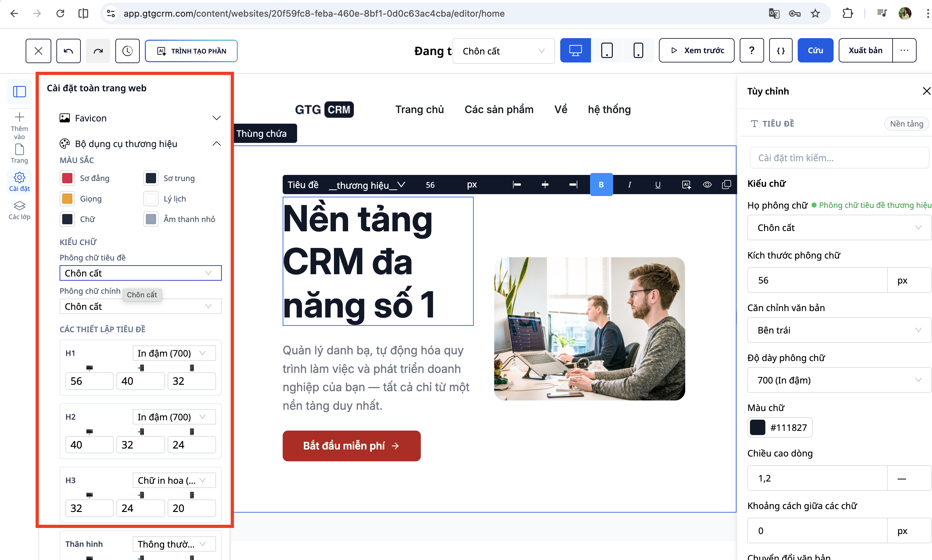The image size is (932, 560).
Task: Click the undo arrow icon
Action: point(68,51)
